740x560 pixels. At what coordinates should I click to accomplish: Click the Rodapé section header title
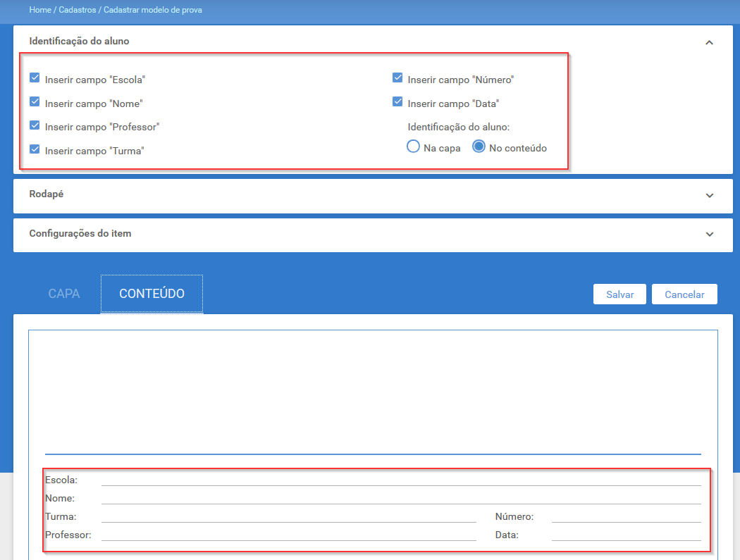pyautogui.click(x=47, y=194)
